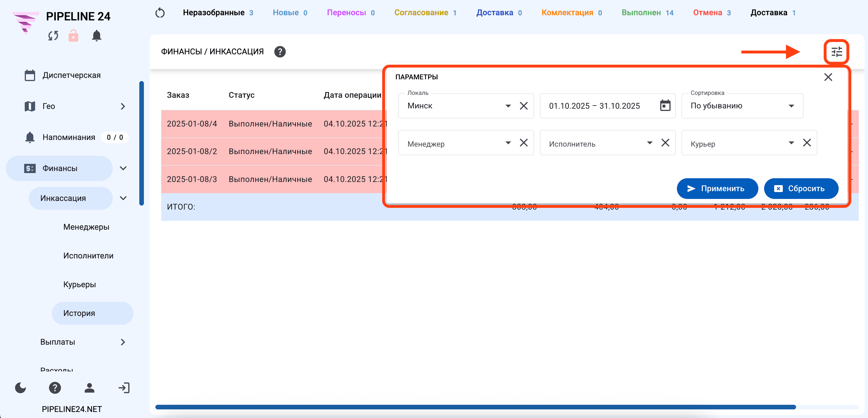
Task: Click the sync arrows icon under logo
Action: click(x=53, y=36)
